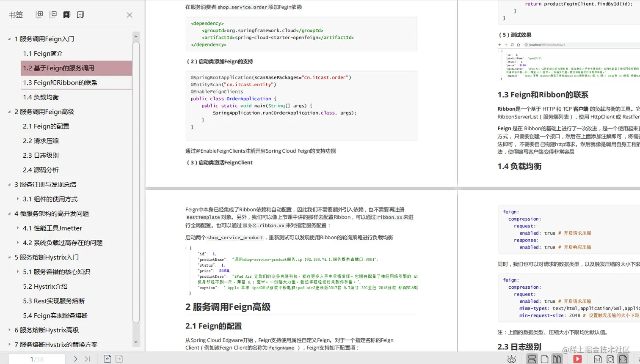This screenshot has width=640, height=364.
Task: Select '4 微服务架构的高并发问题' bookmark label
Action: 52,213
